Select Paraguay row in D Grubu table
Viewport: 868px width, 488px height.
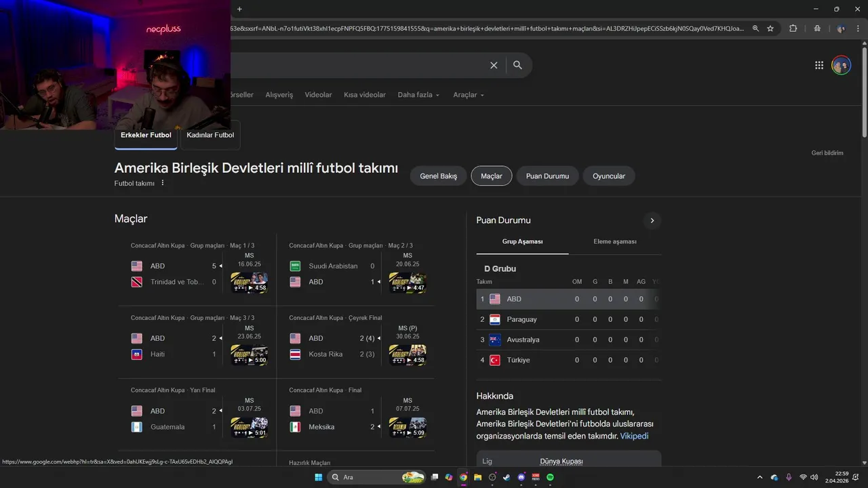coord(569,319)
